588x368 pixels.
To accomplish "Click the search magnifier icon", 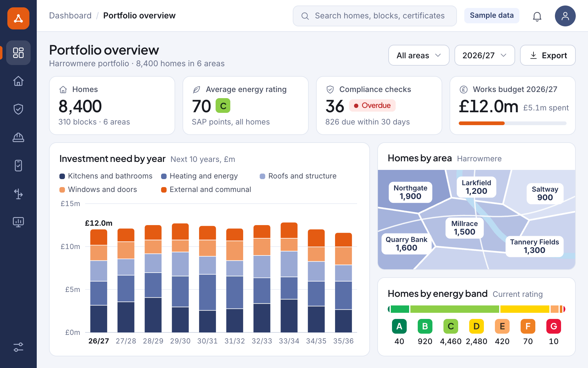I will pos(305,16).
